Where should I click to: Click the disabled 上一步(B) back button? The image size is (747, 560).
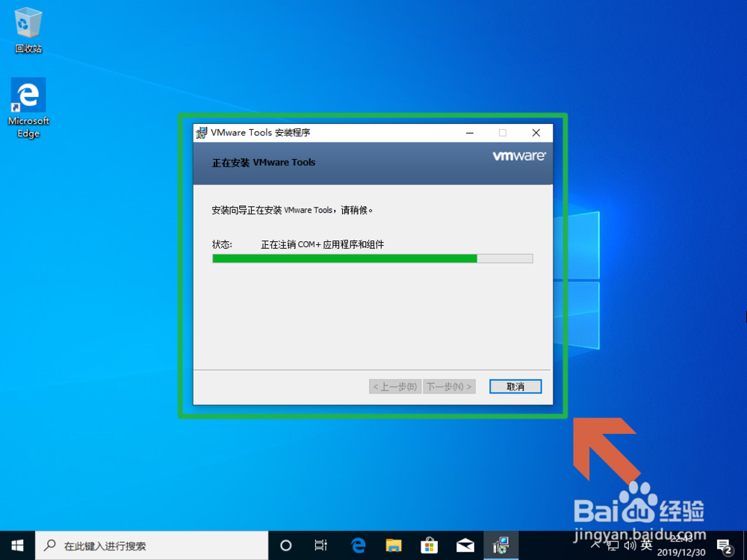(395, 387)
